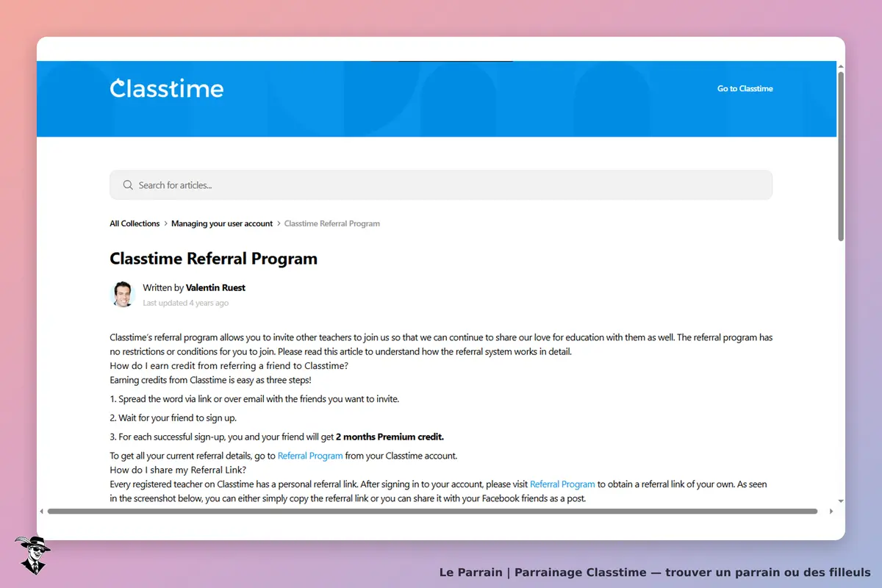882x588 pixels.
Task: Click the 'Spread the word via link' step
Action: pos(254,399)
